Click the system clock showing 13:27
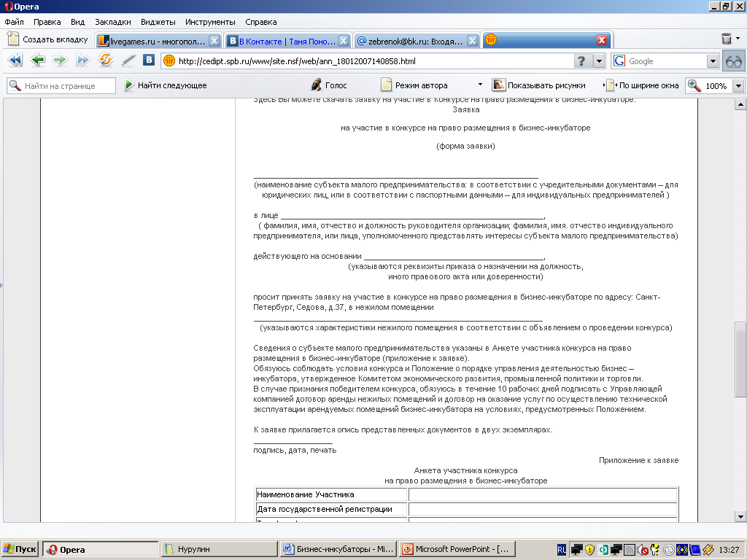Viewport: 747px width, 560px height. pyautogui.click(x=729, y=550)
